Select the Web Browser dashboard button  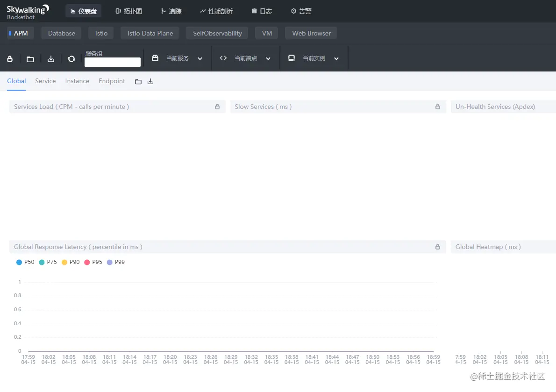tap(311, 33)
